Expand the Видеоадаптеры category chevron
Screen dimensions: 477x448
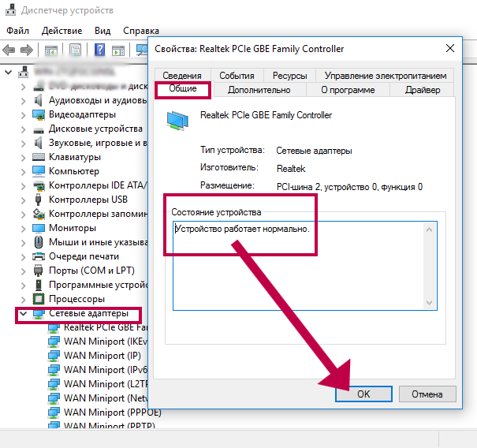point(21,114)
